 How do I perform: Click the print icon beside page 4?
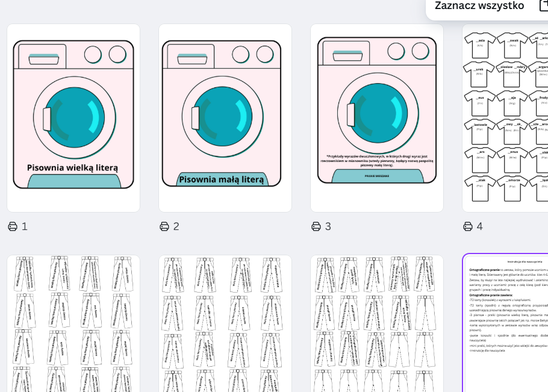point(468,226)
